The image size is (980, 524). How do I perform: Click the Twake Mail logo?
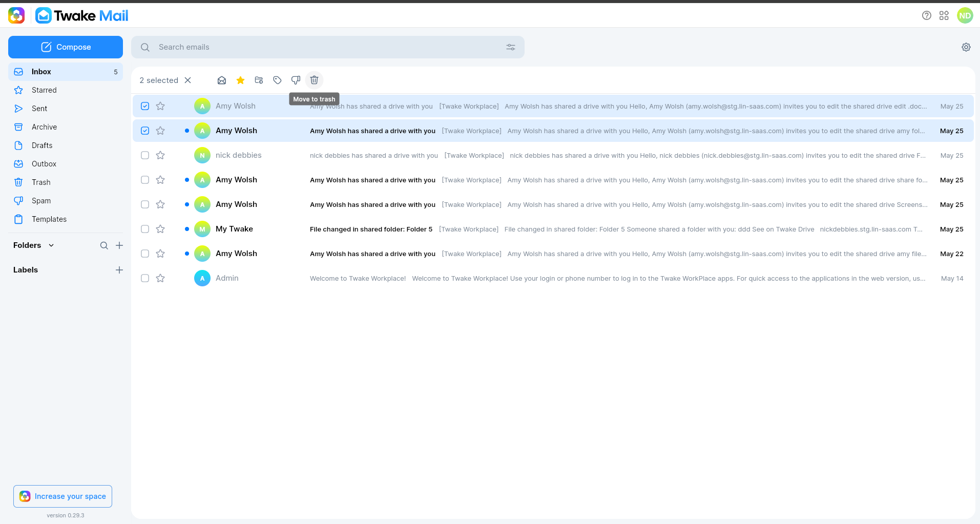click(82, 15)
